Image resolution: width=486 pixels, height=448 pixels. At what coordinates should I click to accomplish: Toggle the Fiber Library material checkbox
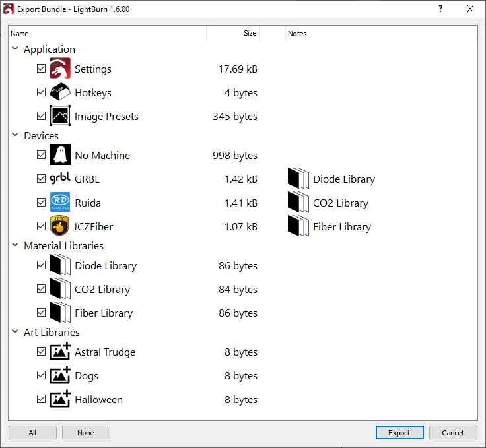tap(41, 312)
